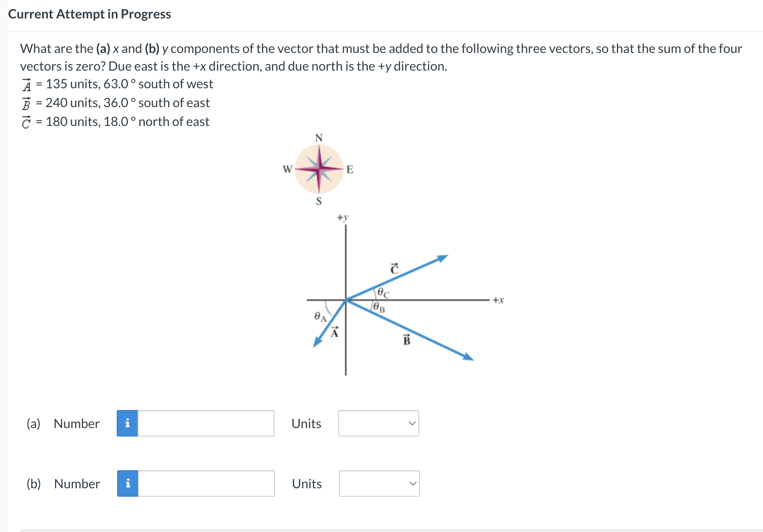Click the chevron in part (b) Units selector
This screenshot has width=763, height=532.
(413, 484)
